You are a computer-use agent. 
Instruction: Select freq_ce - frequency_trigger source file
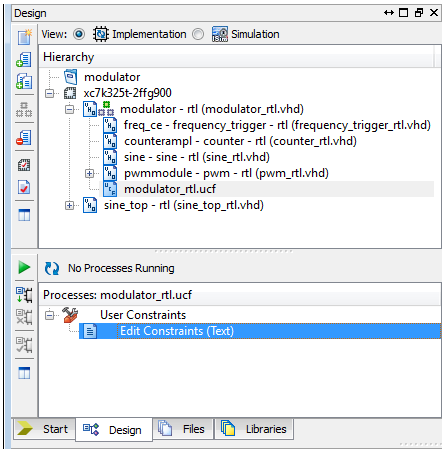tap(277, 125)
